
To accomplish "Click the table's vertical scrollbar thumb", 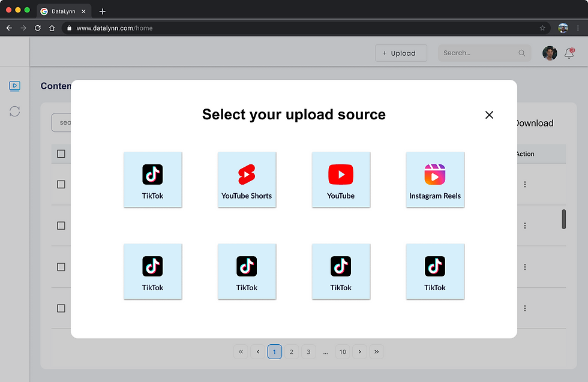I will pos(563,219).
